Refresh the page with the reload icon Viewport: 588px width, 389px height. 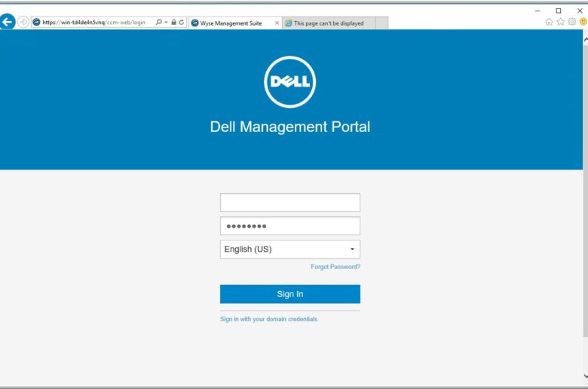click(x=182, y=22)
